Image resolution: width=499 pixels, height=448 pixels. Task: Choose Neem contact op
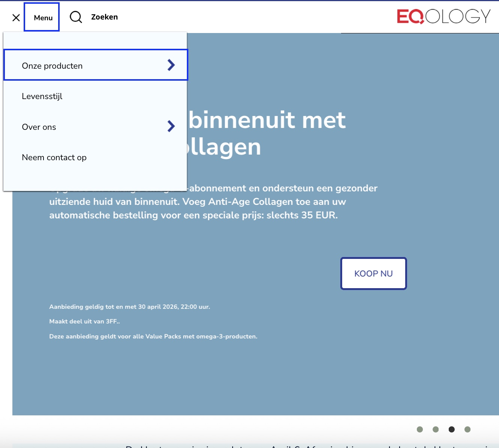click(54, 158)
